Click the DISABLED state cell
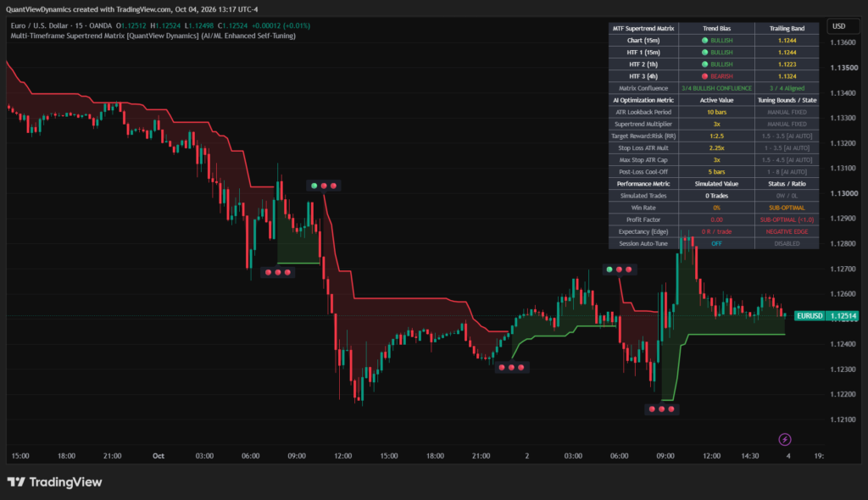This screenshot has height=500, width=868. 787,243
